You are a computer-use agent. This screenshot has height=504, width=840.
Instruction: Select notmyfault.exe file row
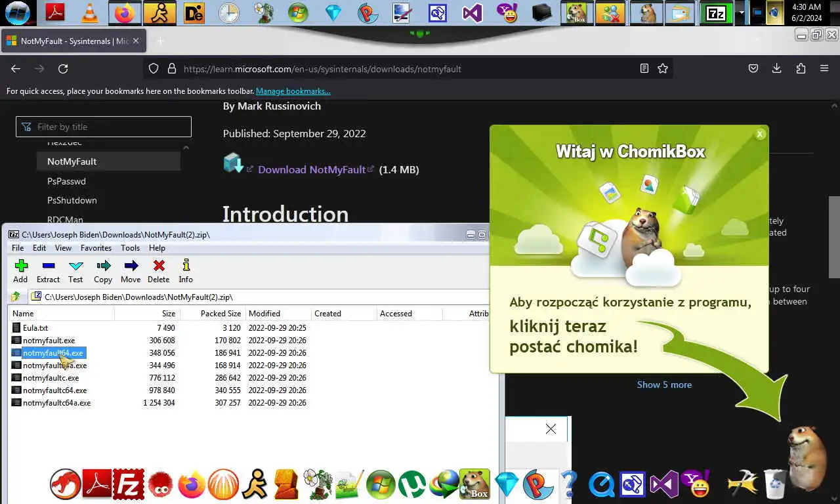49,340
